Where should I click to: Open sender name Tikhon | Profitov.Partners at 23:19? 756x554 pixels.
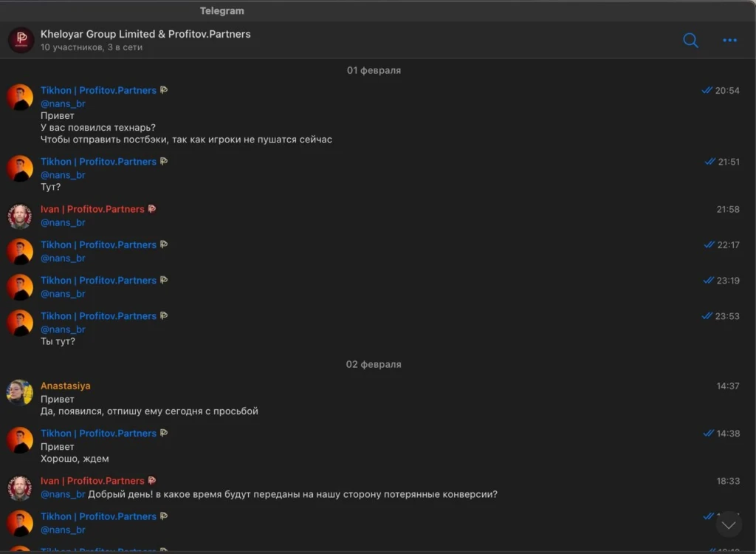(98, 281)
